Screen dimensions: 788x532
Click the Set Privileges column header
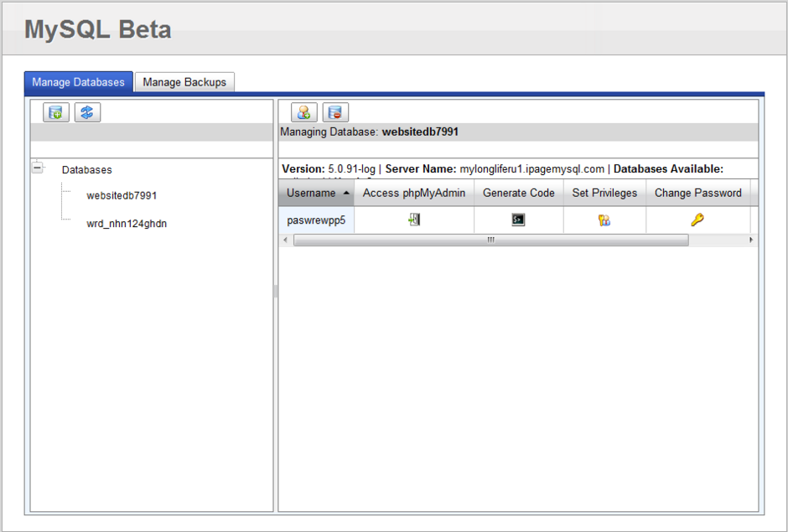[604, 193]
